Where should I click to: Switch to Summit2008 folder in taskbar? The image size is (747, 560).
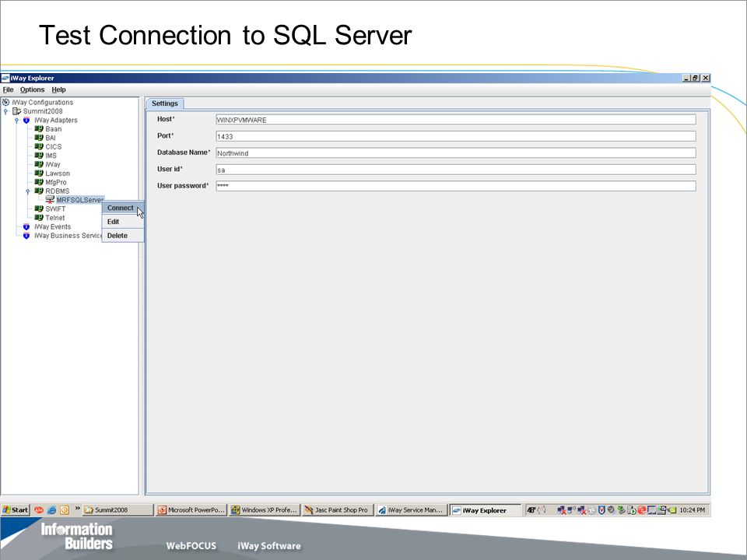click(117, 510)
